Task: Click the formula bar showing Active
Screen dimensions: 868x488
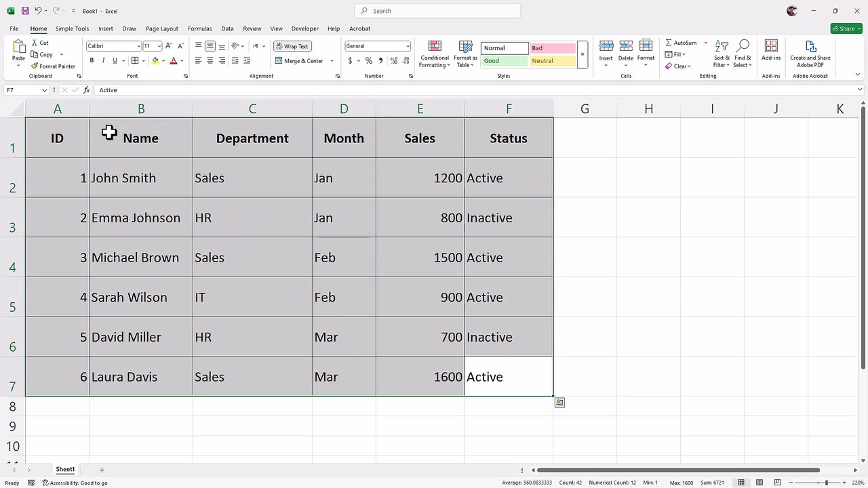Action: click(475, 90)
